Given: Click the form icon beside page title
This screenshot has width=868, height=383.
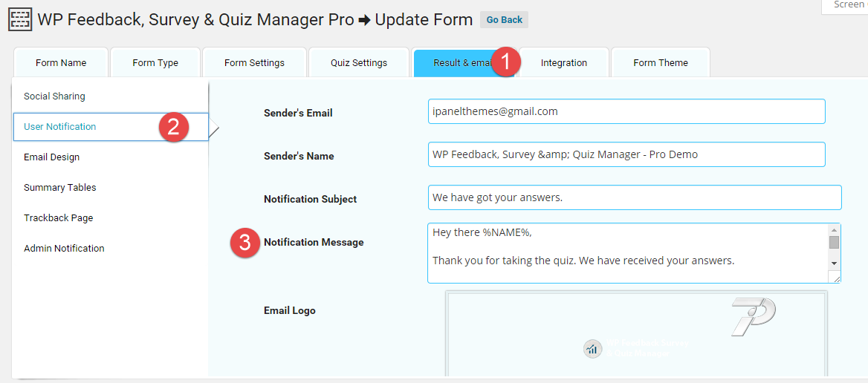Looking at the screenshot, I should 20,19.
